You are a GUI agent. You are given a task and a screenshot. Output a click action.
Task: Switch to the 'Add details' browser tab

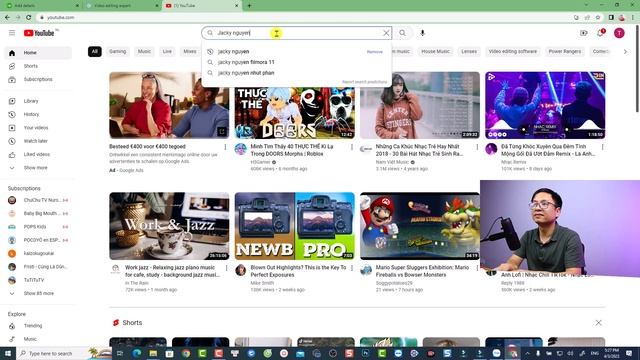(42, 6)
